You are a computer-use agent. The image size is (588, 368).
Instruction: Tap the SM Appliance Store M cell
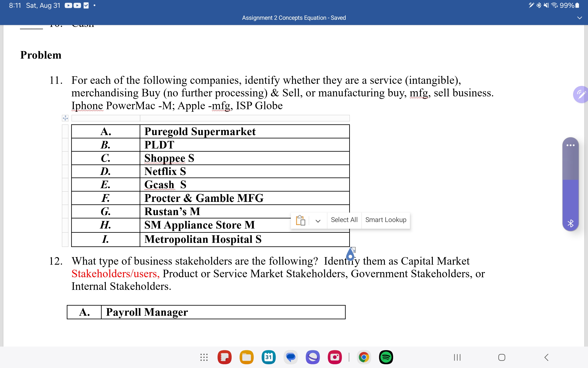coord(244,225)
